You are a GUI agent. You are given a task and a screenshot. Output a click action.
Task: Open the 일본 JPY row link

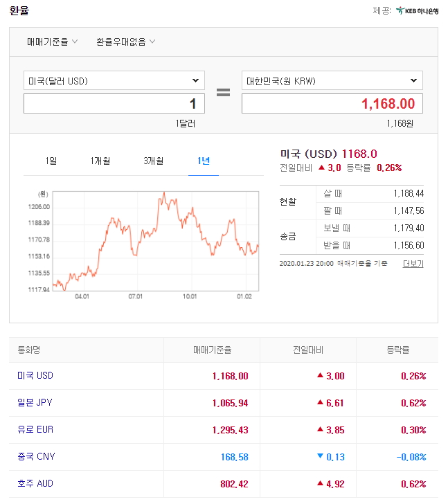click(x=35, y=402)
